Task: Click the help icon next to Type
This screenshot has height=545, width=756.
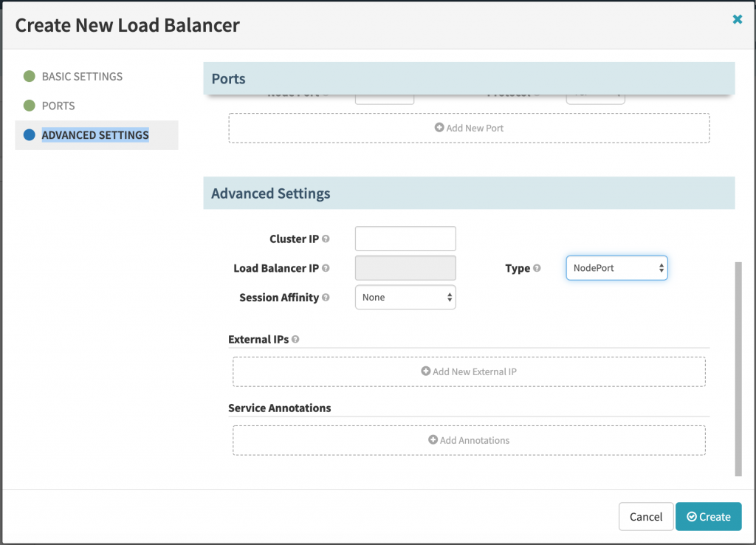Action: [x=537, y=269]
